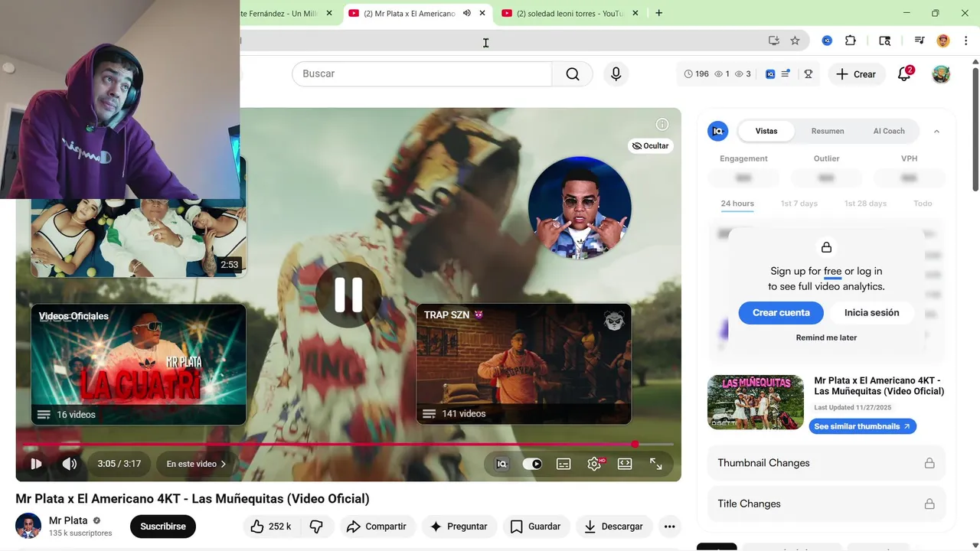Start voice search with microphone
The height and width of the screenshot is (551, 980).
coord(616,74)
